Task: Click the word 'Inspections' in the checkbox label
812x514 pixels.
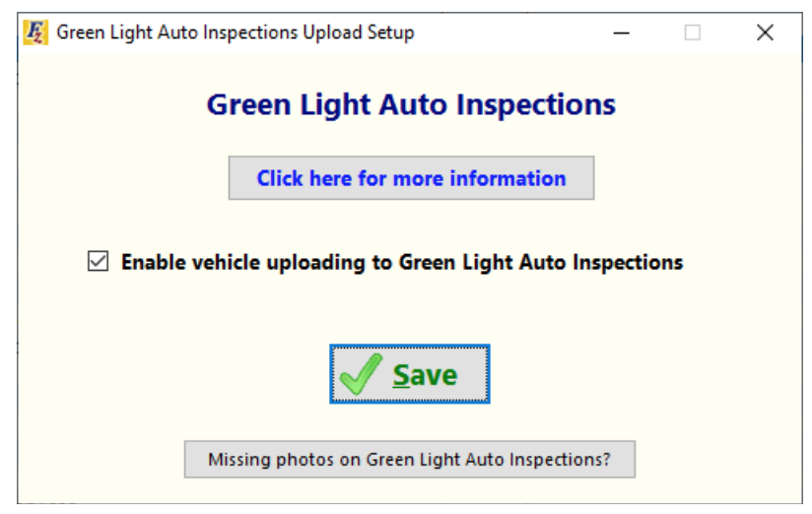Action: (x=627, y=263)
